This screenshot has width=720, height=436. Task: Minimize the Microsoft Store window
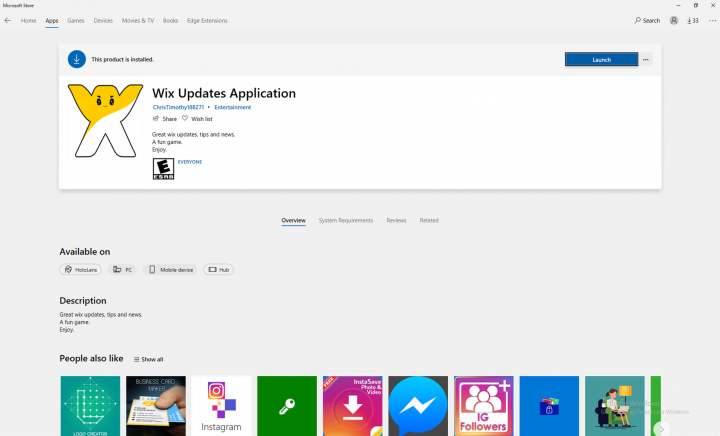coord(678,5)
